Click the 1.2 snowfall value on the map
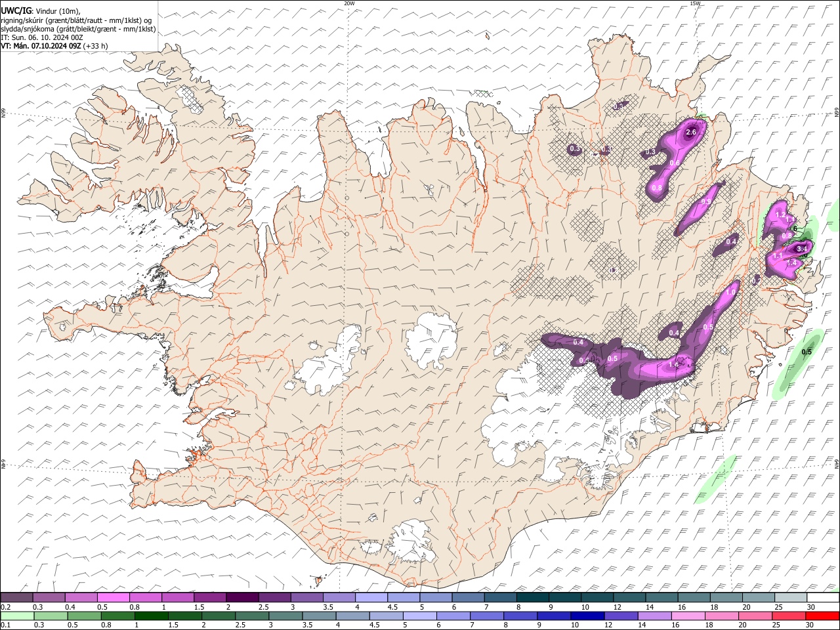840x630 pixels. coord(780,215)
